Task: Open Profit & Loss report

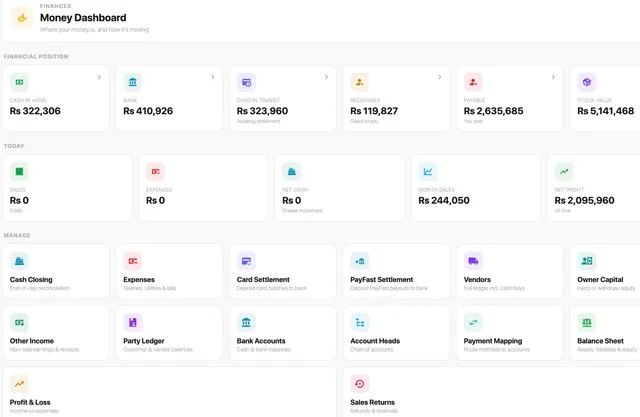Action: pos(169,392)
